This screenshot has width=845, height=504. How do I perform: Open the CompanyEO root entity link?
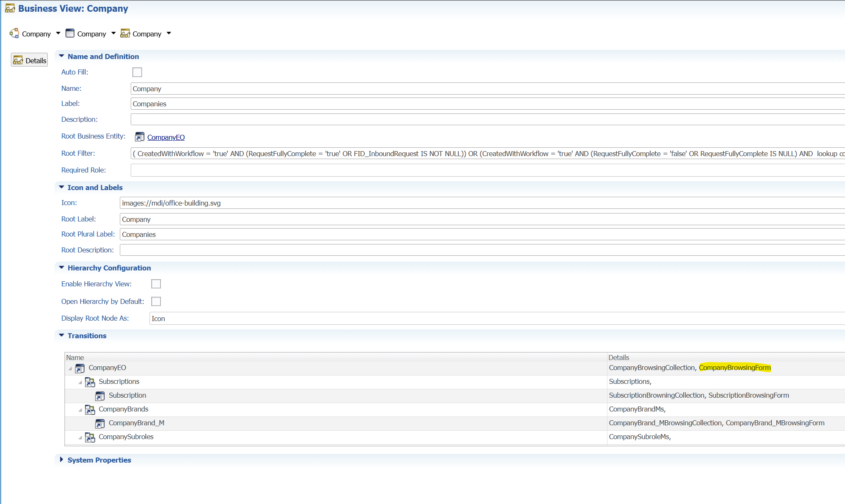(x=166, y=137)
